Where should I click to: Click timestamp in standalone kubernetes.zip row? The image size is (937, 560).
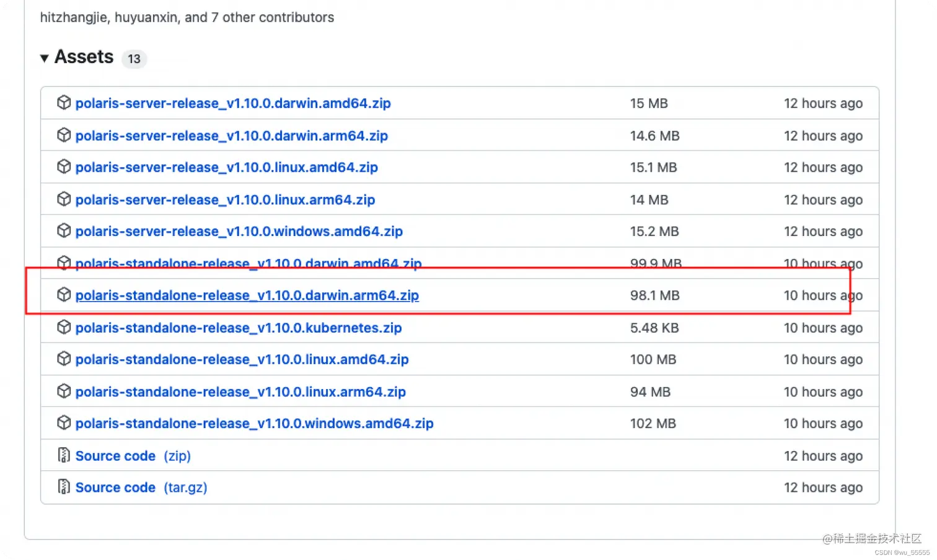click(823, 328)
